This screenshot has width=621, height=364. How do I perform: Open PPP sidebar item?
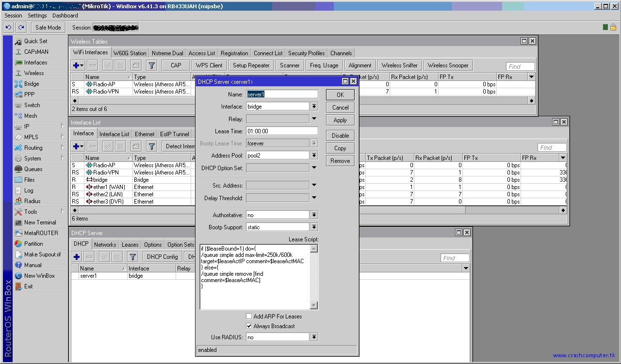(x=29, y=95)
